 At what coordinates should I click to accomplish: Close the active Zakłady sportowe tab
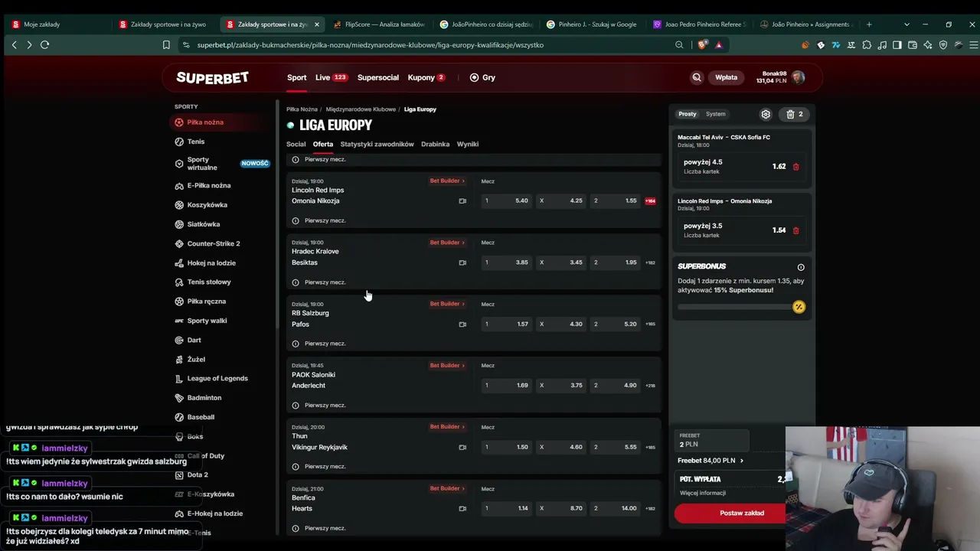pos(317,24)
